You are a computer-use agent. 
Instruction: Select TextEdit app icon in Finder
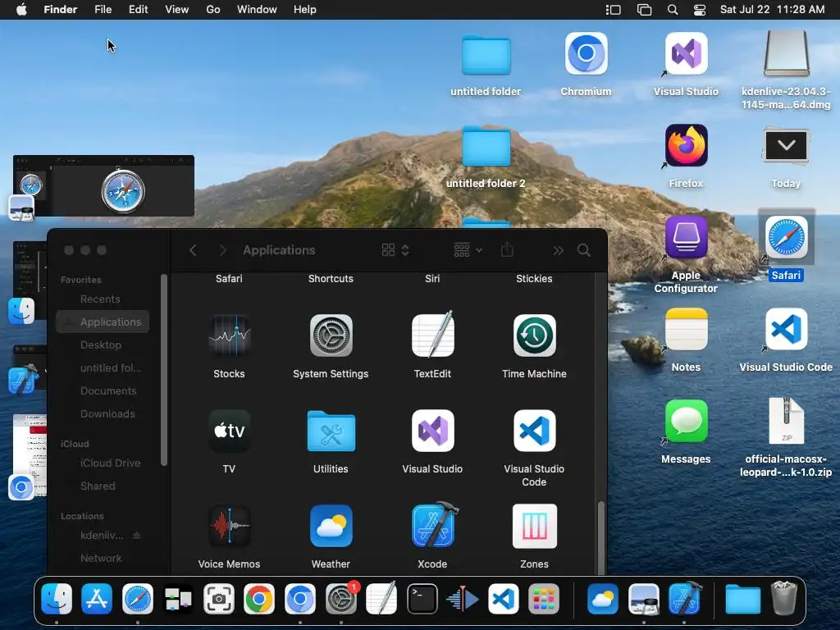point(433,335)
